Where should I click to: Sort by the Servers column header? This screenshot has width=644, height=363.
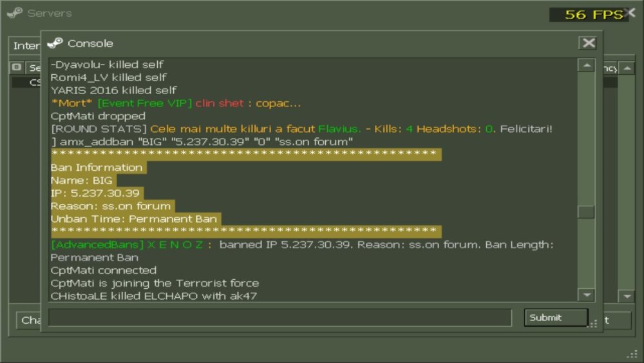33,68
